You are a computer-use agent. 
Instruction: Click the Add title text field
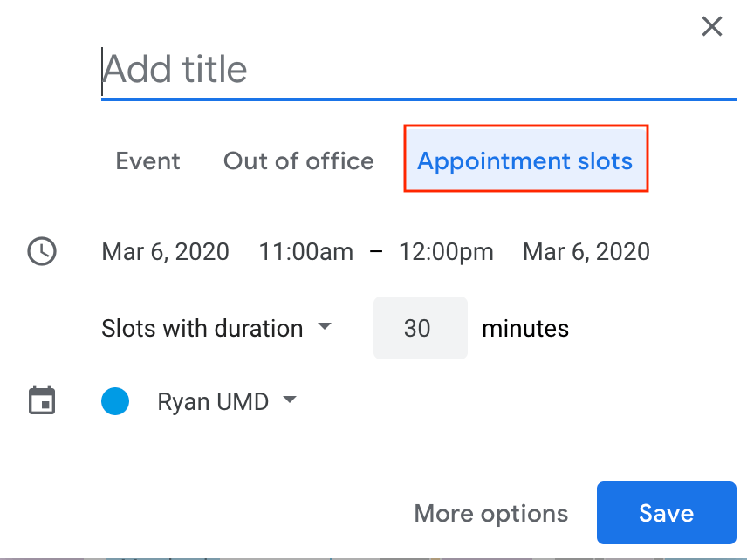click(417, 70)
